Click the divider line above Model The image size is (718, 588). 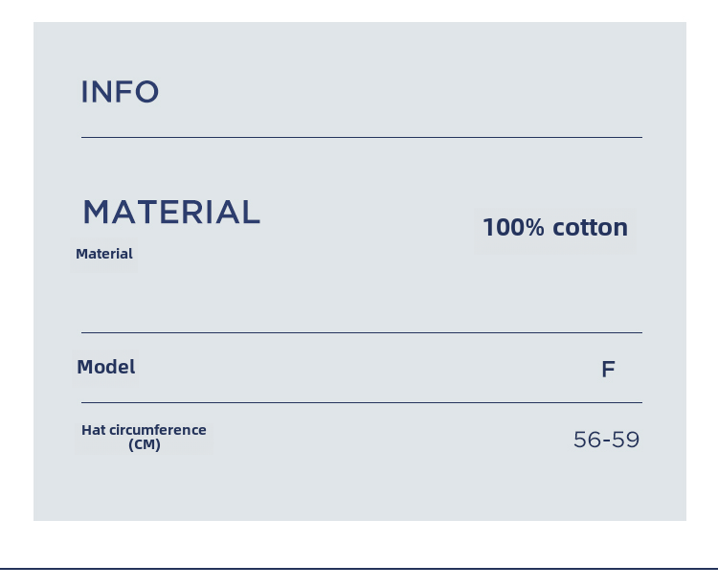(x=361, y=333)
